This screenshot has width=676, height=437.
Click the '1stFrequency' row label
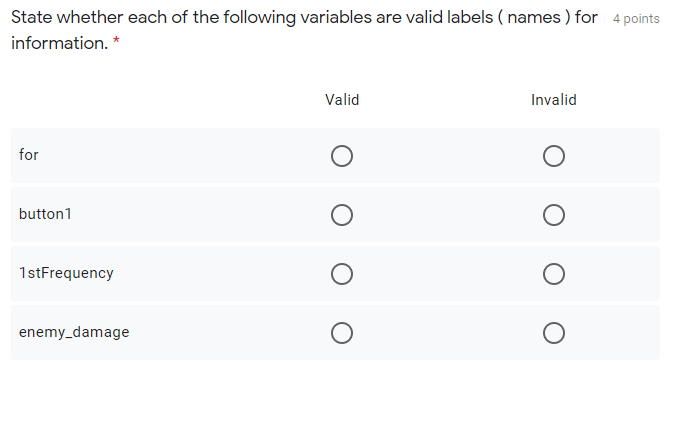(66, 272)
